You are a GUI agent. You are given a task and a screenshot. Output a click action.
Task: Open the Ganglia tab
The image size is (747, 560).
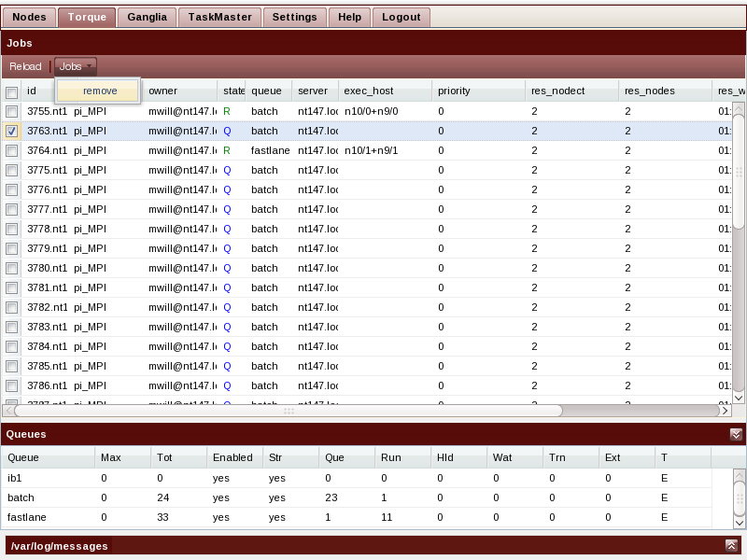(x=147, y=17)
